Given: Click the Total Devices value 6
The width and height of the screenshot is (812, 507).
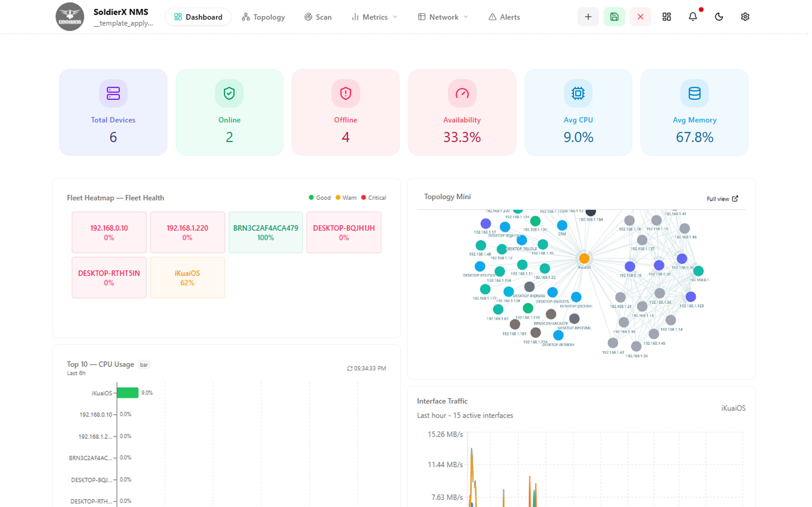Looking at the screenshot, I should coord(113,137).
